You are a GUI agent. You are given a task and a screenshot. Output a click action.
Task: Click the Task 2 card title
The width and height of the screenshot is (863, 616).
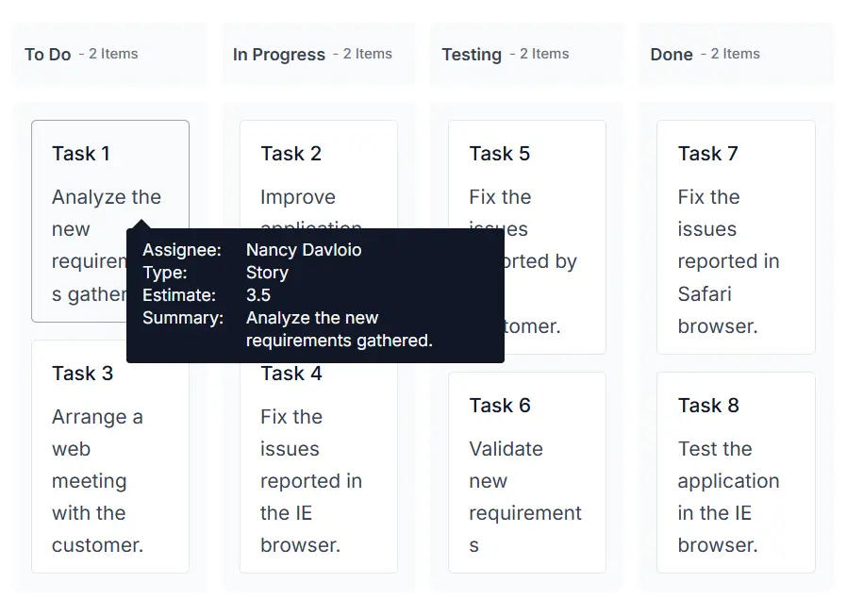290,154
